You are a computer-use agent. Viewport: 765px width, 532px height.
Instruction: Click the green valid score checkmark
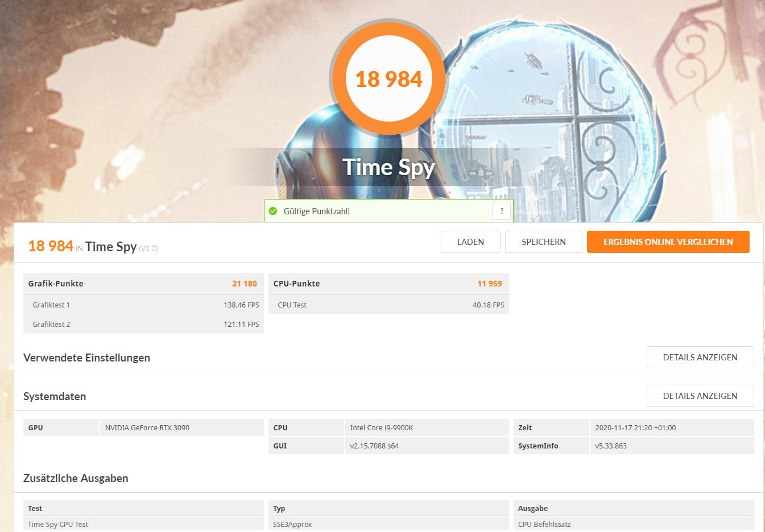click(273, 211)
